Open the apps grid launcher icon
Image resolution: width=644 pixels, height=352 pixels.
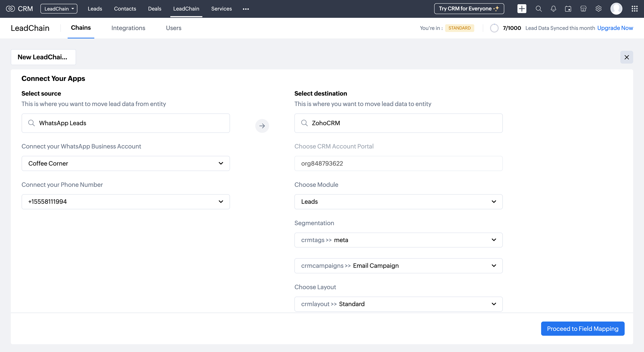[634, 9]
